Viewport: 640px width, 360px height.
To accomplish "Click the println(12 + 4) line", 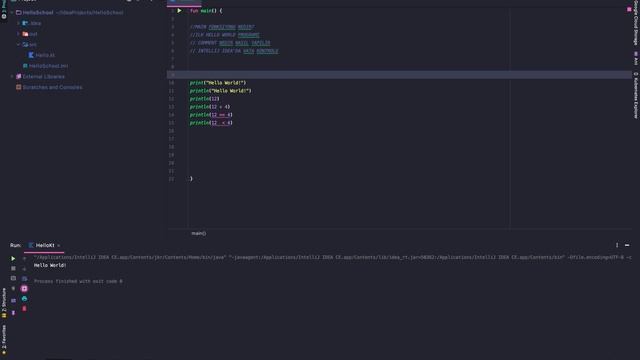I will click(x=210, y=107).
